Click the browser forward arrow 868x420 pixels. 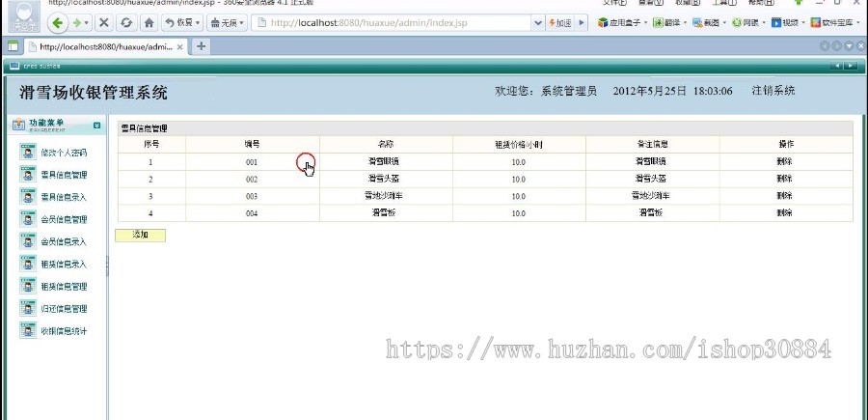(77, 23)
